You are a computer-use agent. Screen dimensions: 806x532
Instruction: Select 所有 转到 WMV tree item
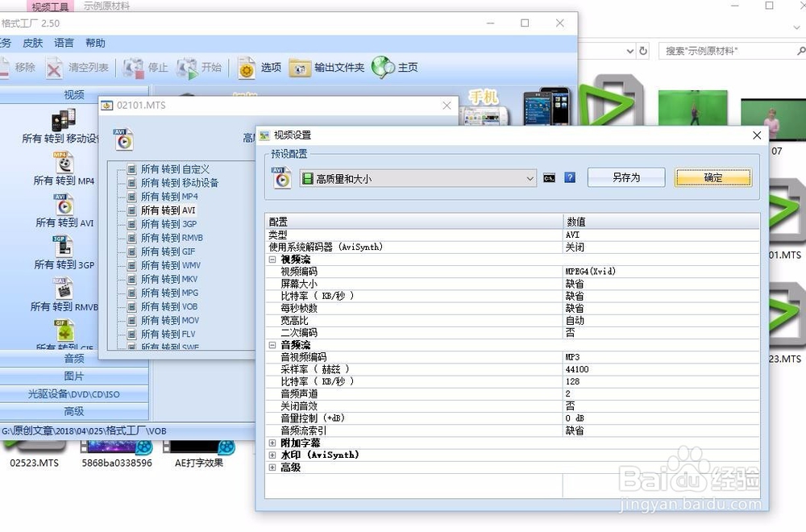pyautogui.click(x=171, y=265)
